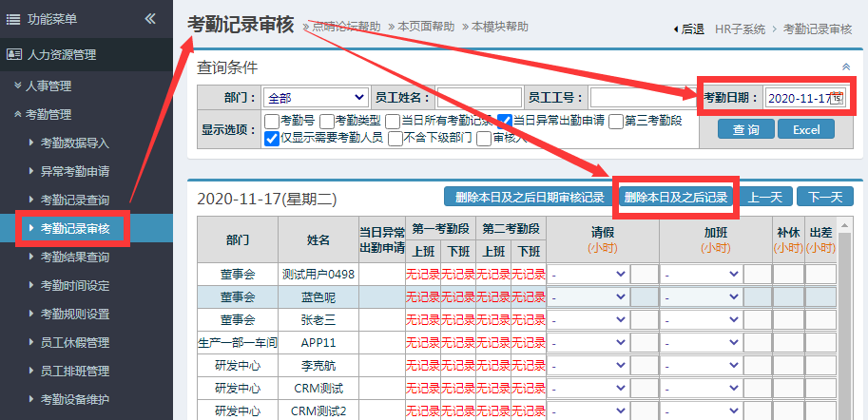
Task: Go to next day with 下一天 button
Action: coord(824,197)
